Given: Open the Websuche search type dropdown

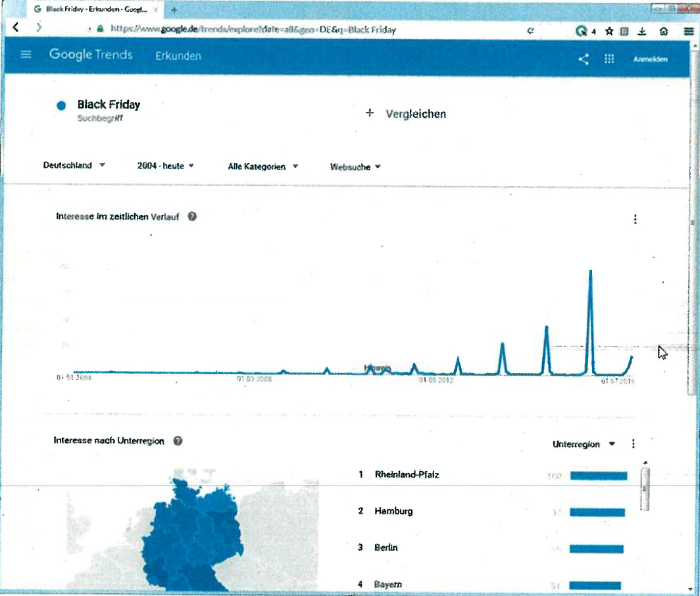Looking at the screenshot, I should coord(355,167).
